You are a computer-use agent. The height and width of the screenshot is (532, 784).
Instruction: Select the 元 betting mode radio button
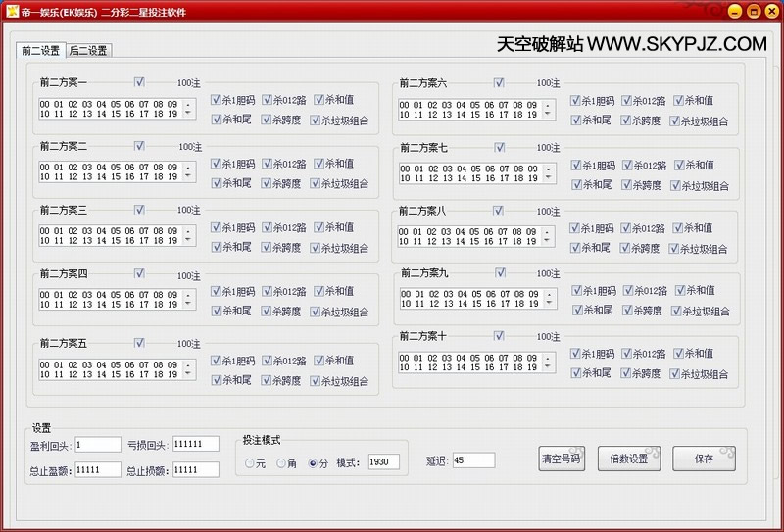point(249,462)
